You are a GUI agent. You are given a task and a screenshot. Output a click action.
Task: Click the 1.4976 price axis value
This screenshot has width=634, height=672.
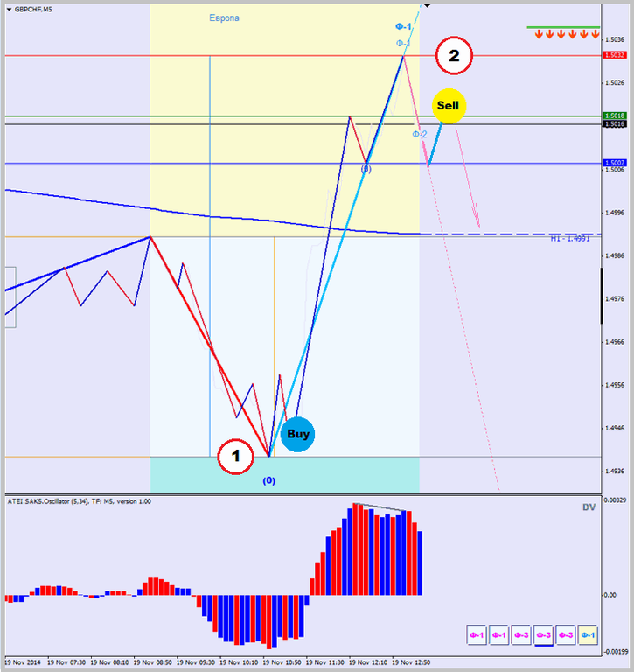614,299
